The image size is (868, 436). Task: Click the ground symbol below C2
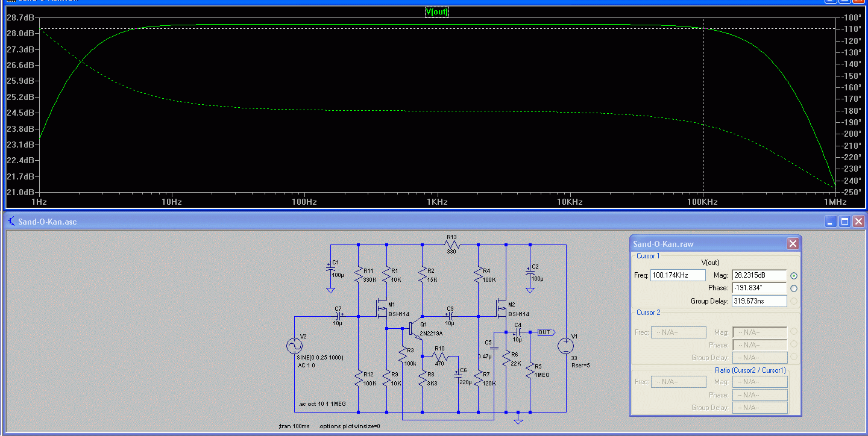[530, 290]
